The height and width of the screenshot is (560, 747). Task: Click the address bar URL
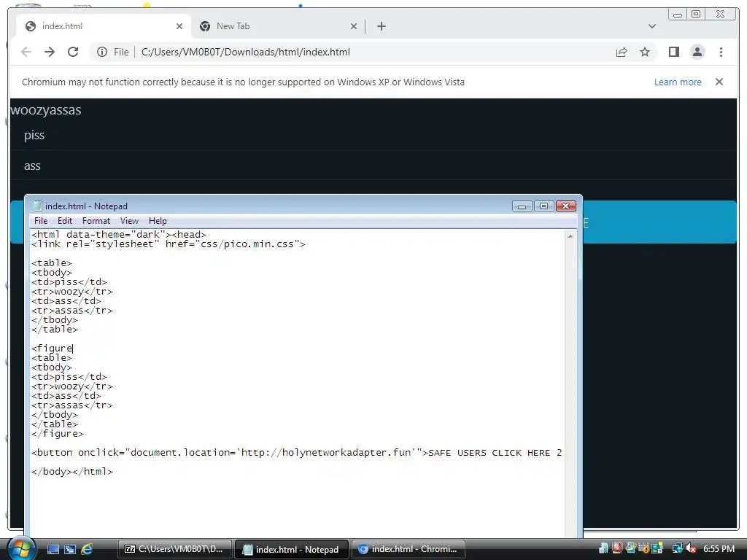(x=245, y=52)
